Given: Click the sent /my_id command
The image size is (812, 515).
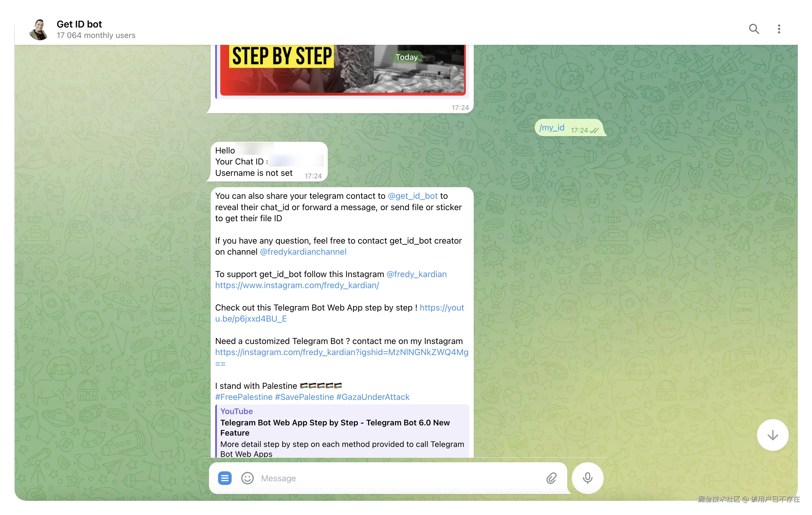Looking at the screenshot, I should click(x=551, y=128).
